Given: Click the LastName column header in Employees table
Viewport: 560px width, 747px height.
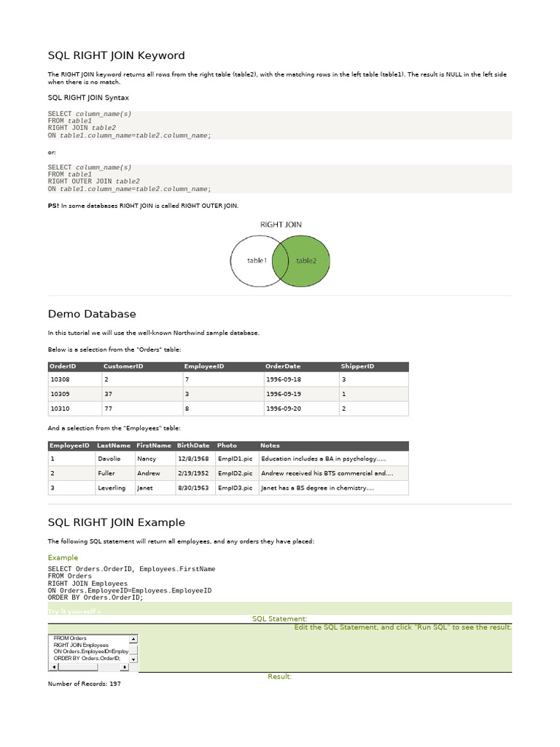Looking at the screenshot, I should [x=113, y=446].
